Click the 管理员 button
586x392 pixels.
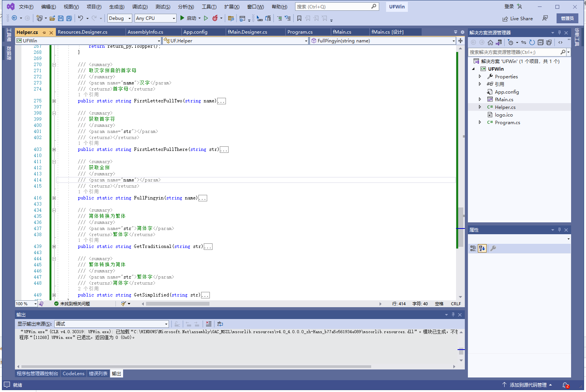pyautogui.click(x=567, y=18)
